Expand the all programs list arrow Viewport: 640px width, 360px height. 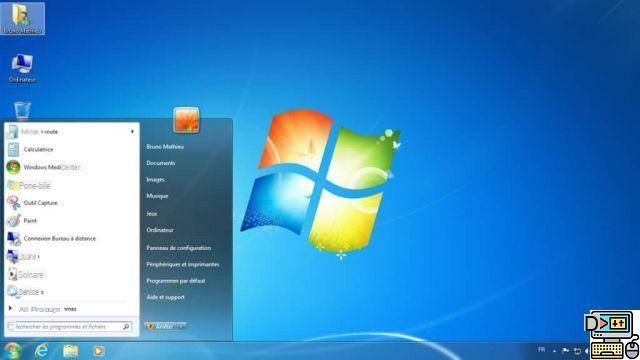[x=10, y=309]
